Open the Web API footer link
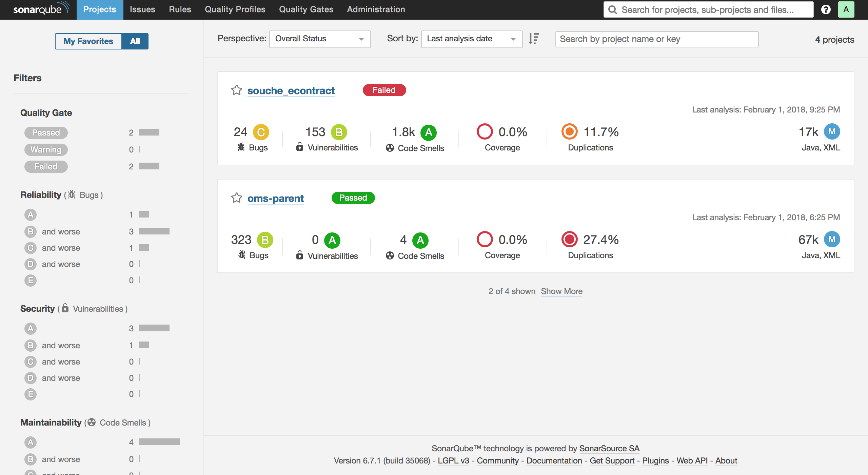 (692, 461)
